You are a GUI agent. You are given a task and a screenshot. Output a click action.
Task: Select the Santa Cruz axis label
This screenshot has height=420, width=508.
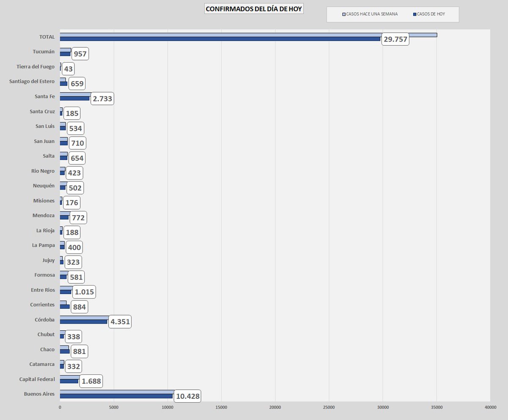[x=42, y=111]
